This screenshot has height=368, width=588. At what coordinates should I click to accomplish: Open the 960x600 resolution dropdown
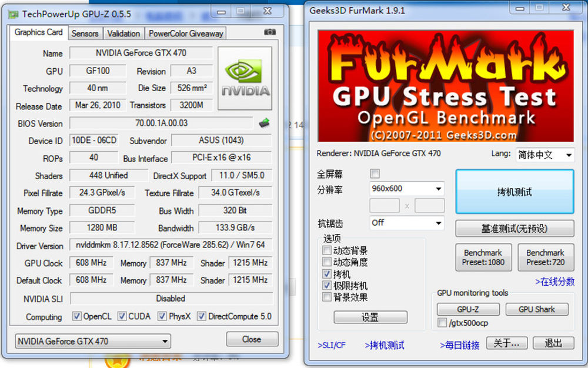407,189
